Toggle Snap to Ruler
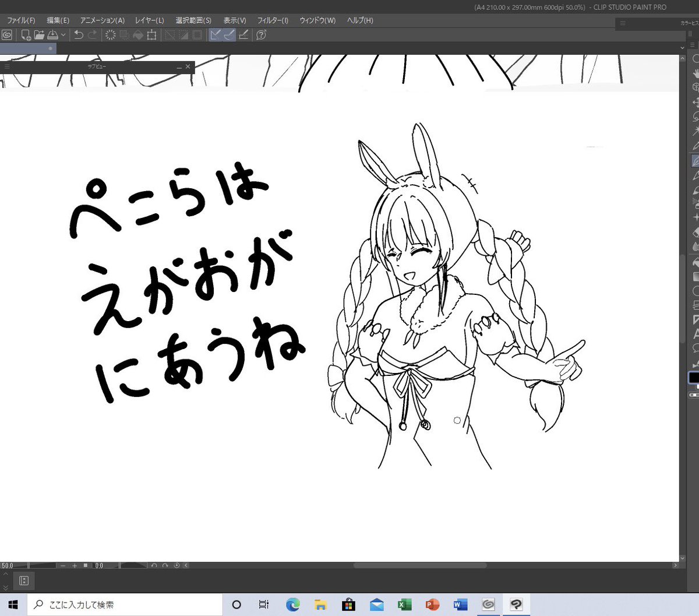The height and width of the screenshot is (616, 699). (216, 35)
